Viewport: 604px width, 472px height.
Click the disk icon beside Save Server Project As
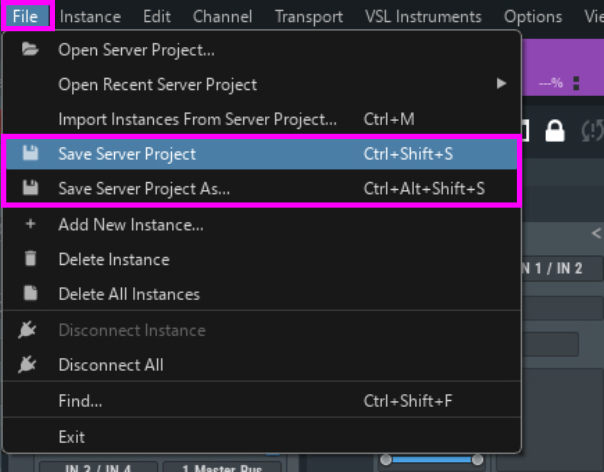tap(30, 188)
